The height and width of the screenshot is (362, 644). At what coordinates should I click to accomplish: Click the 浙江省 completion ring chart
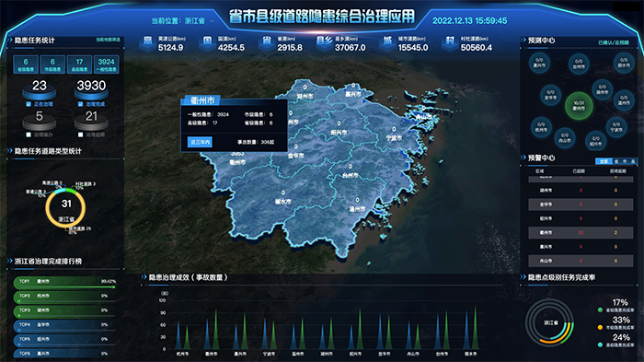(x=549, y=322)
